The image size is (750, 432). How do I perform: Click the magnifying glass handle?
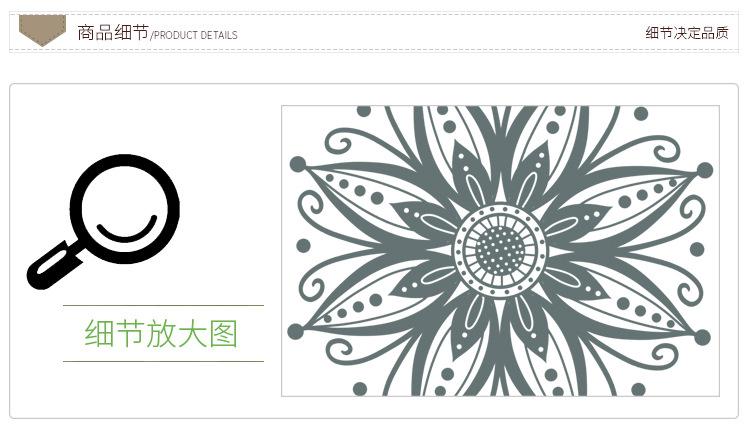click(x=54, y=266)
